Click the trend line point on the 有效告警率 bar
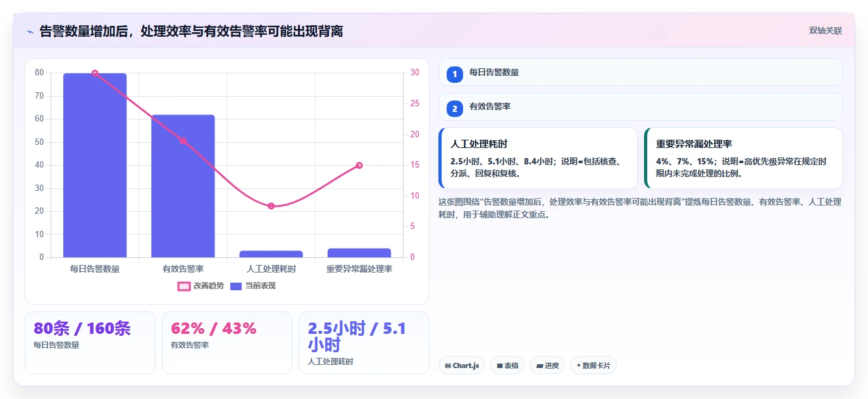 [183, 140]
